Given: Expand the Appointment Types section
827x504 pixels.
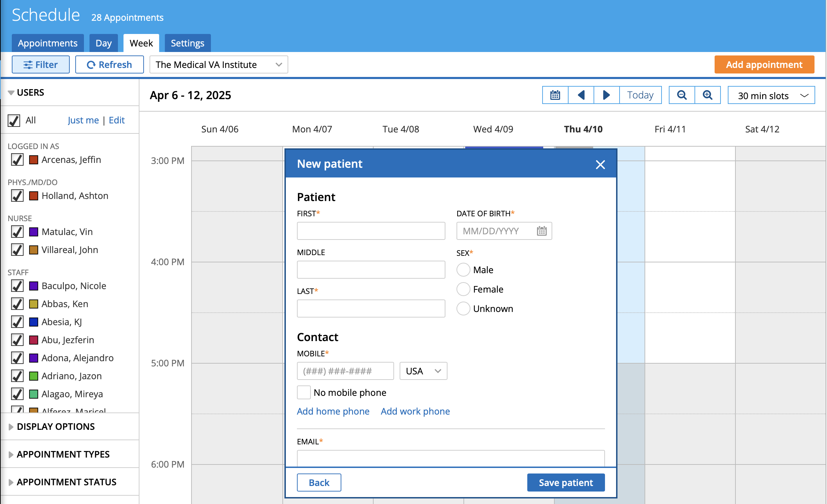Looking at the screenshot, I should click(x=63, y=454).
